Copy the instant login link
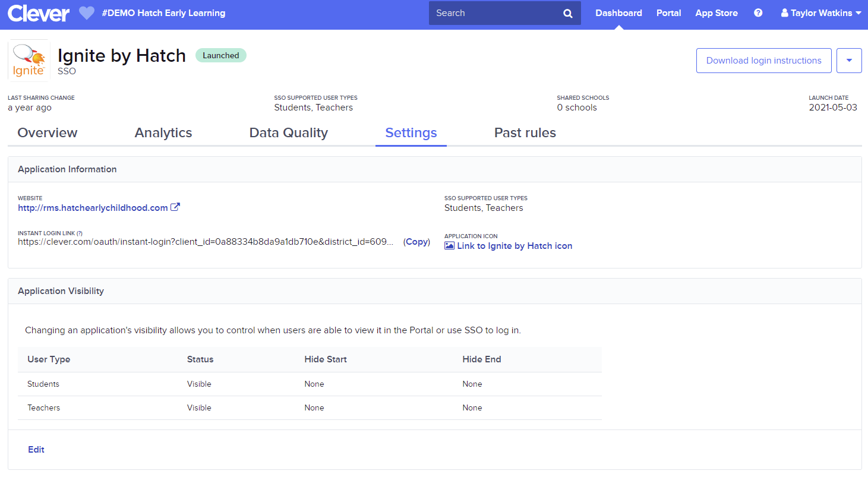 click(x=416, y=242)
